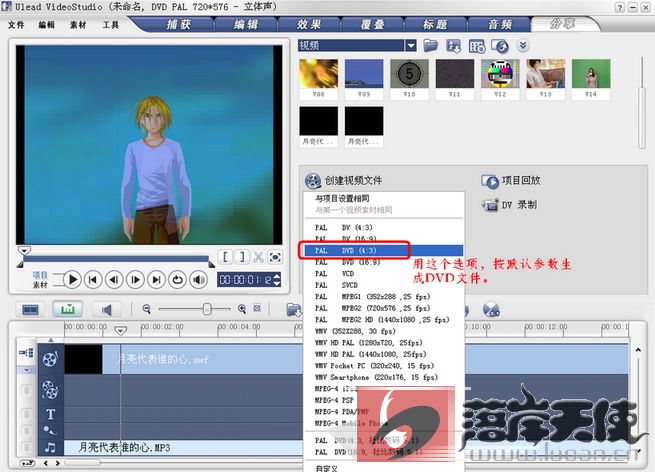Open the 素材 menu
Image resolution: width=655 pixels, height=472 pixels.
(x=78, y=25)
